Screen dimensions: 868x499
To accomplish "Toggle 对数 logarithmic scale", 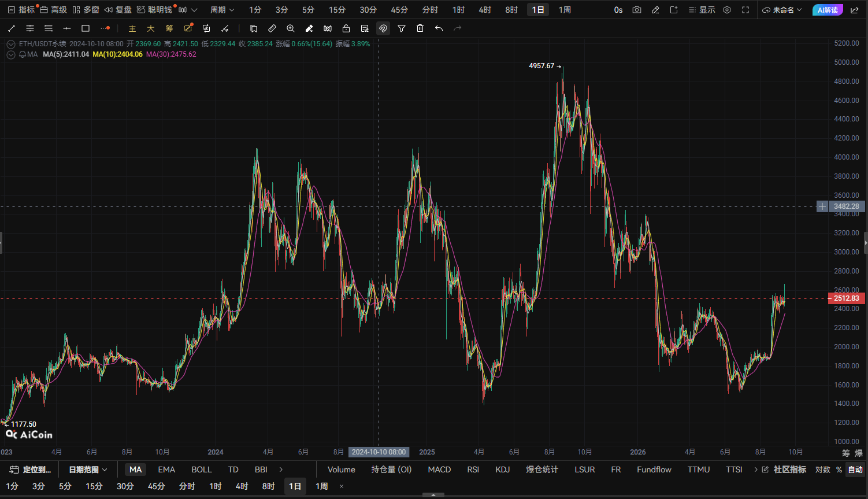I will pos(823,470).
